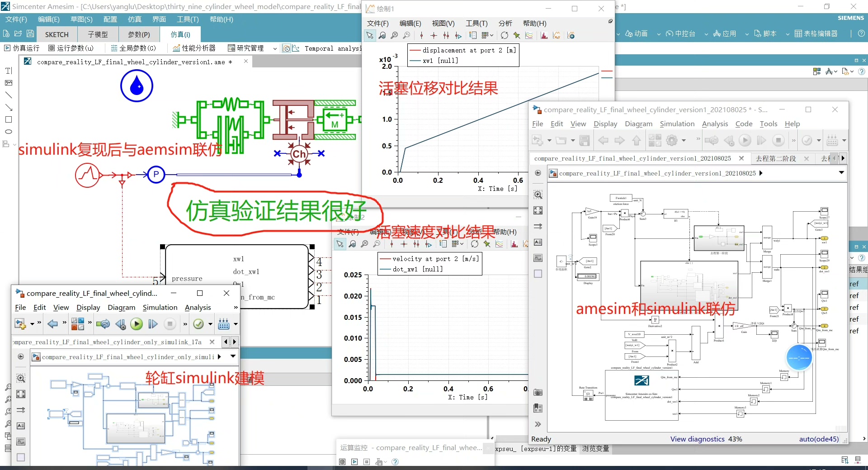Open the Analysis menu in co-simulation Simulink window
868x470 pixels.
(x=715, y=123)
